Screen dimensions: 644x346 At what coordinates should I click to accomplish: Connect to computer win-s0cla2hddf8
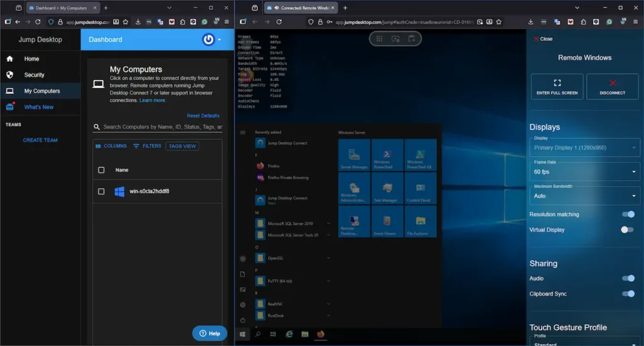pos(149,191)
